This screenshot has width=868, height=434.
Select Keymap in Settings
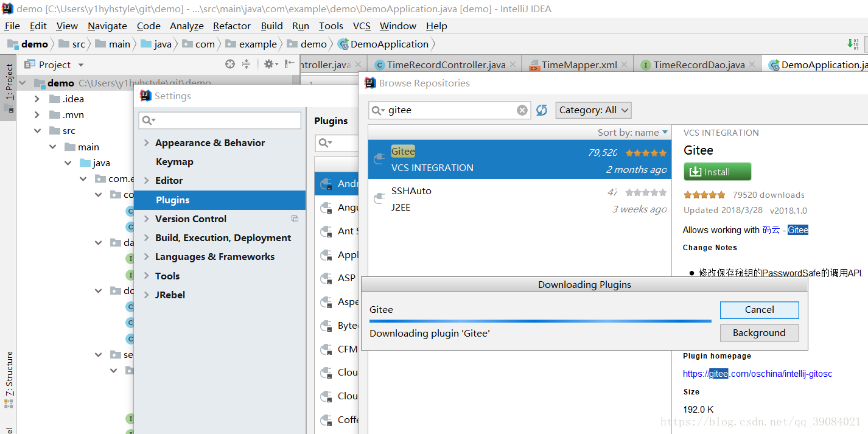(174, 161)
